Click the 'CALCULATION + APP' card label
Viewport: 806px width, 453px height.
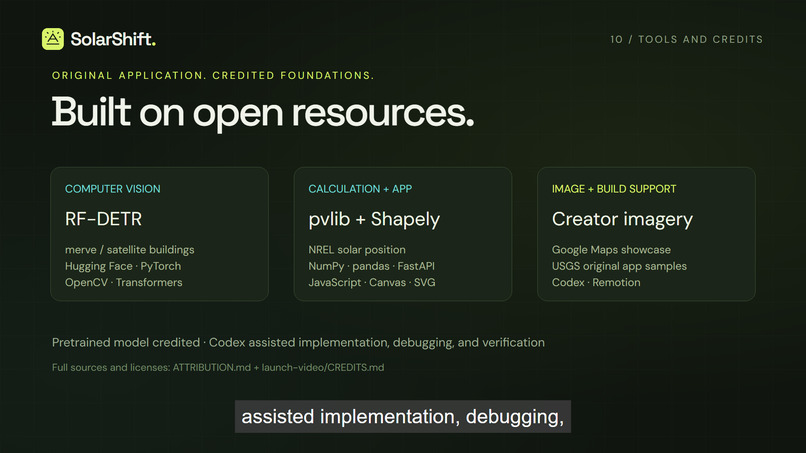(360, 189)
